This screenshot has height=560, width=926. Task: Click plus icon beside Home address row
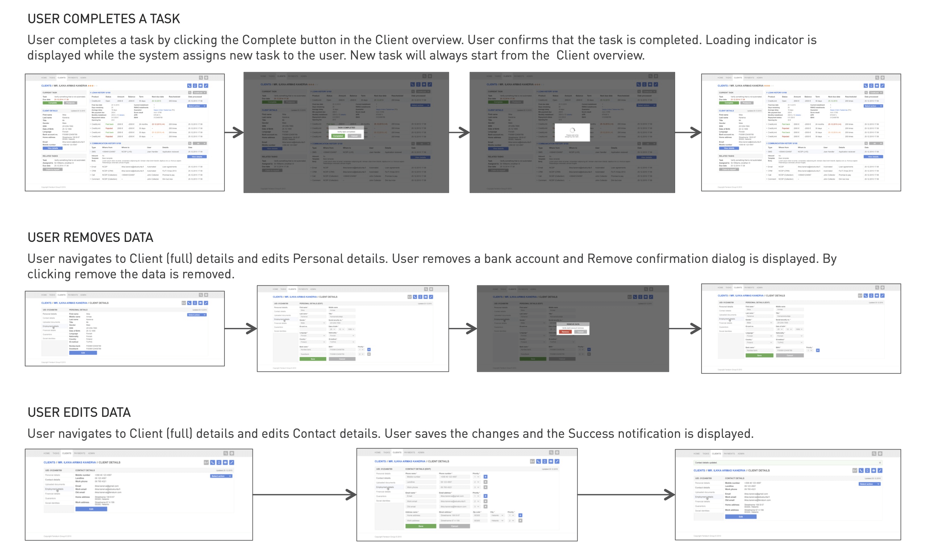click(520, 515)
